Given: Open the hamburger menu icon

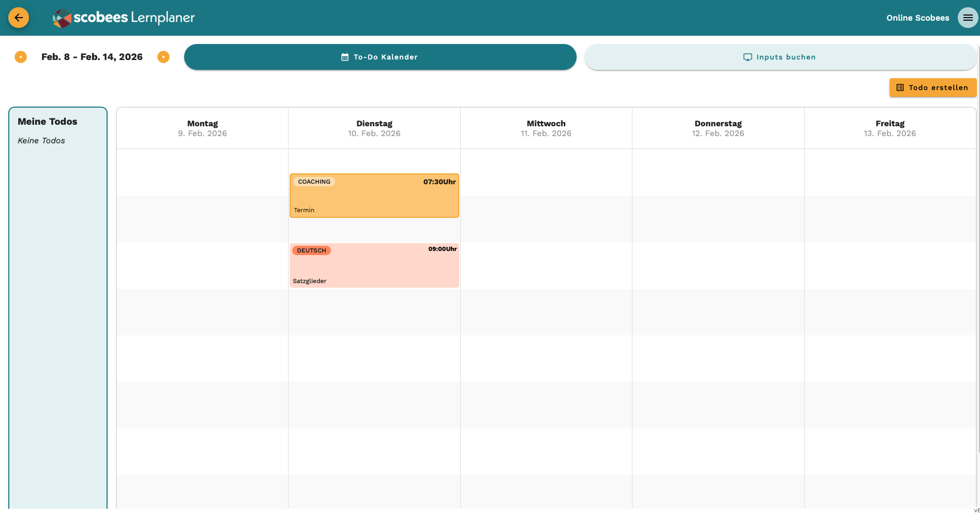Looking at the screenshot, I should 968,18.
